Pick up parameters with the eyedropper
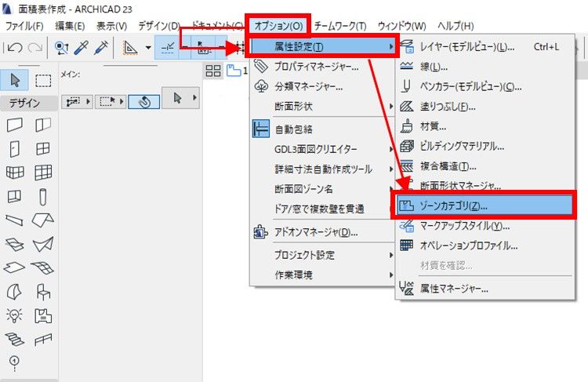Viewport: 588px width, 382px height. tap(82, 48)
